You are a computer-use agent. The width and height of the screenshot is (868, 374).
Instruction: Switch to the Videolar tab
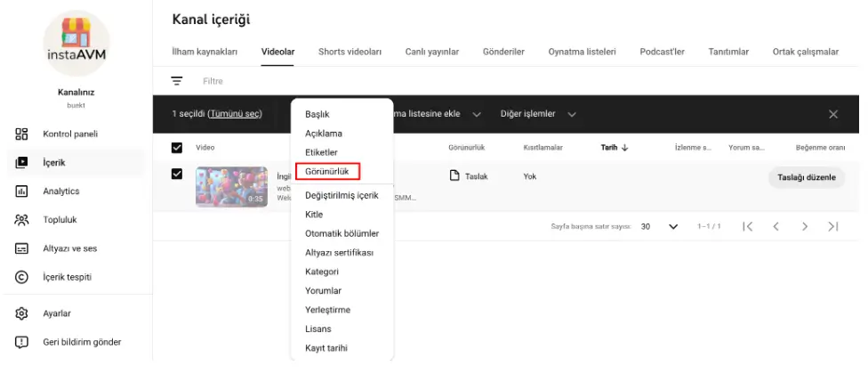click(x=277, y=52)
